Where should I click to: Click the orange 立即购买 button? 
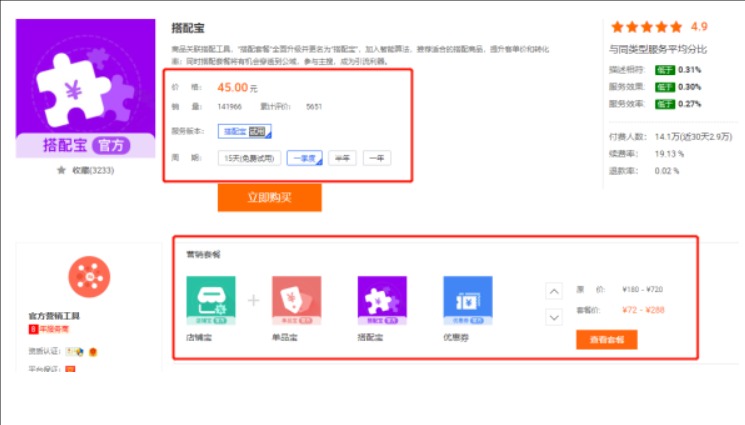(x=269, y=197)
